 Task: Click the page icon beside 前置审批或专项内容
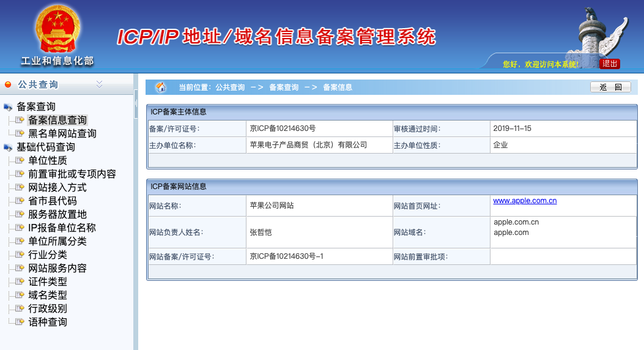point(20,174)
